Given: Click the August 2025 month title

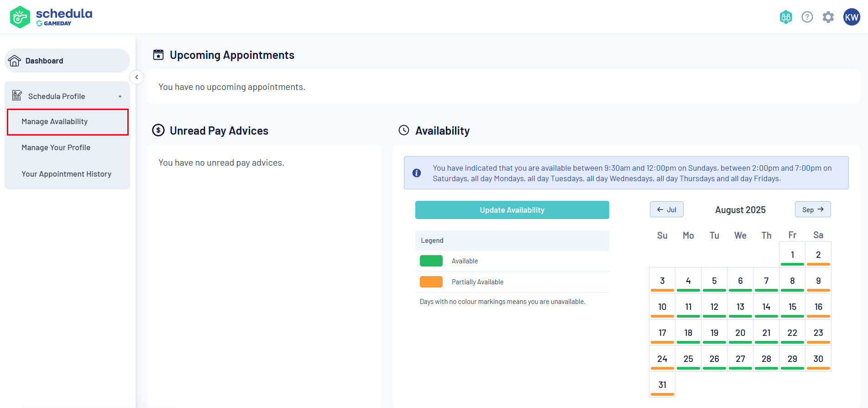Looking at the screenshot, I should pos(740,210).
